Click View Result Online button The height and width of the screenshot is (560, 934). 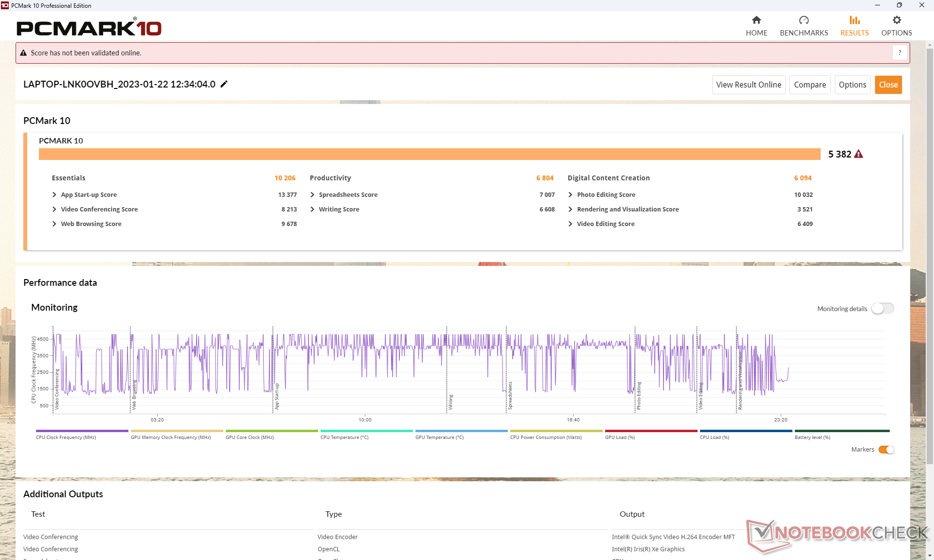[748, 85]
